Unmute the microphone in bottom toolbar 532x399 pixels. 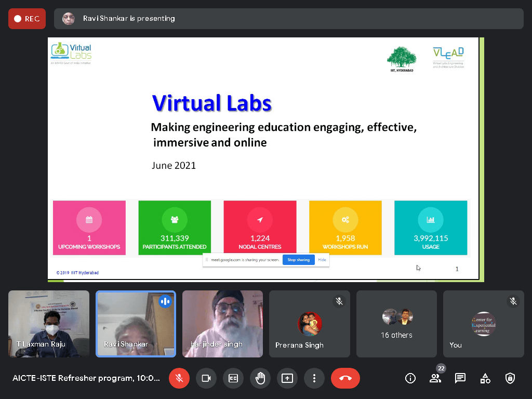(179, 378)
